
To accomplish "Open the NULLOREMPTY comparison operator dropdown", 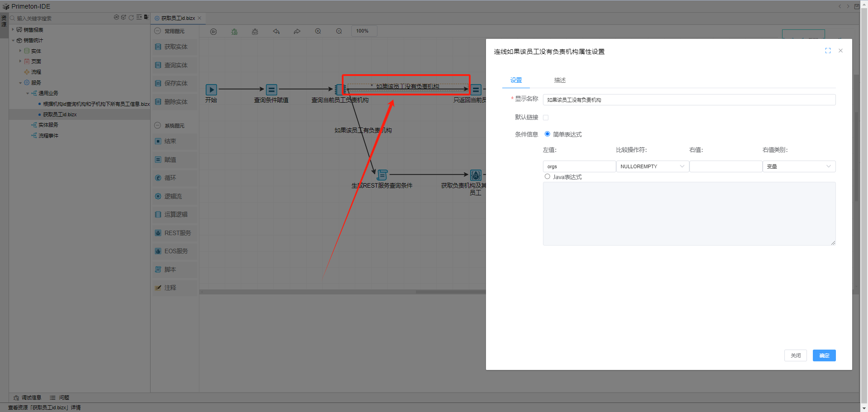I will point(652,166).
